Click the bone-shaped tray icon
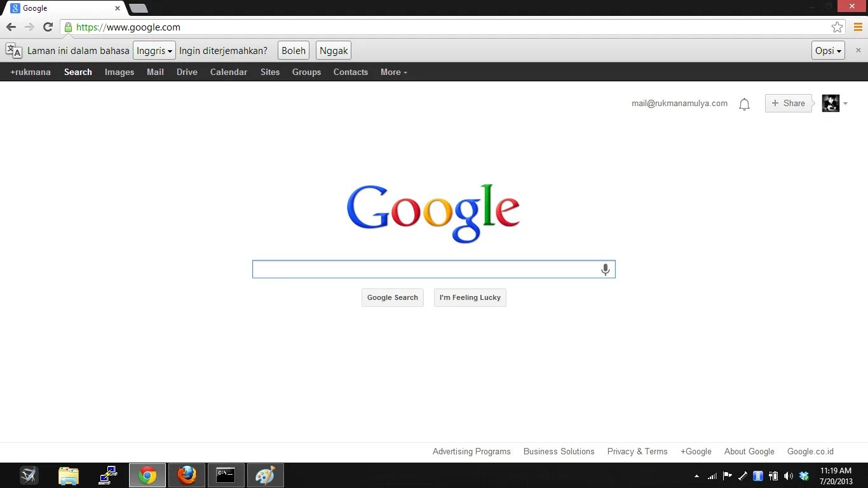Screen dimensions: 868x488 coord(742,476)
